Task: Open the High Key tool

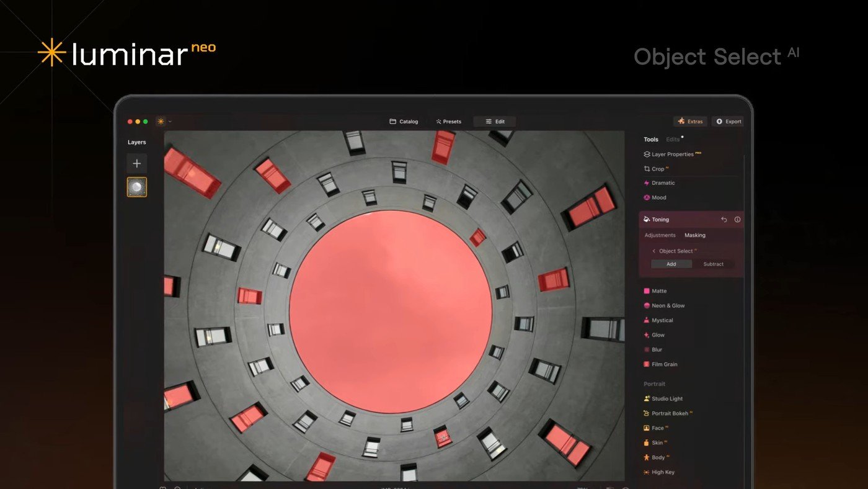Action: point(659,472)
